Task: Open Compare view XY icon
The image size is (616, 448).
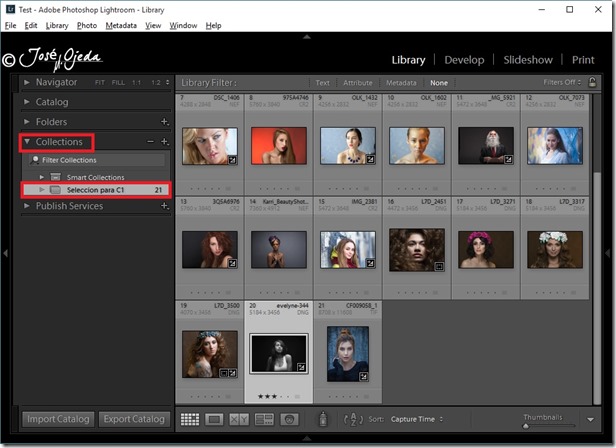Action: click(x=239, y=419)
